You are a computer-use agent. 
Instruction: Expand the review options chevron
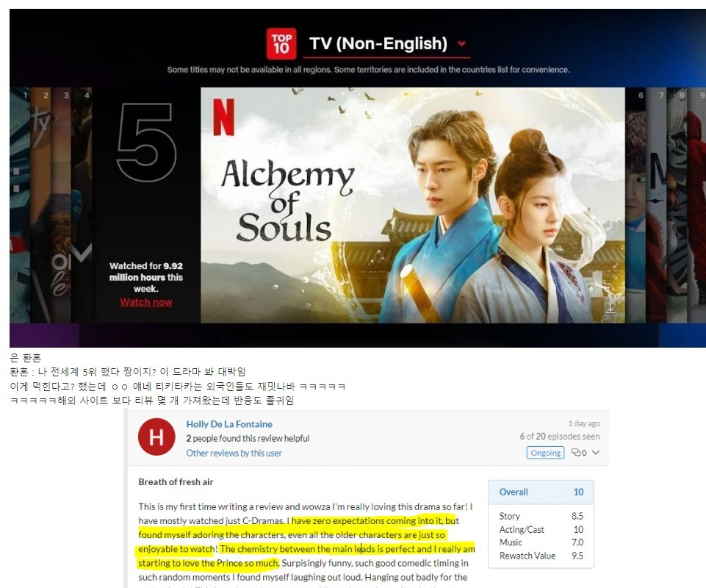[596, 453]
